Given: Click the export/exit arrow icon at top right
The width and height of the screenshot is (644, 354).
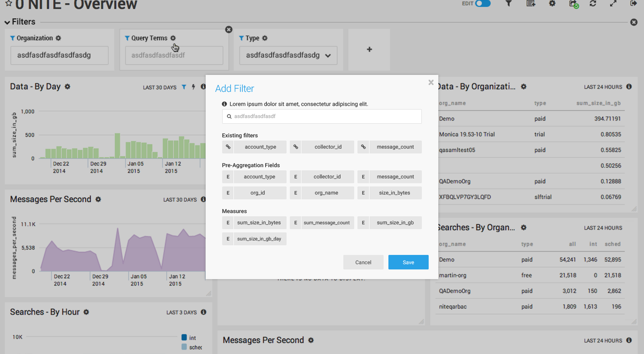Looking at the screenshot, I should click(x=634, y=3).
